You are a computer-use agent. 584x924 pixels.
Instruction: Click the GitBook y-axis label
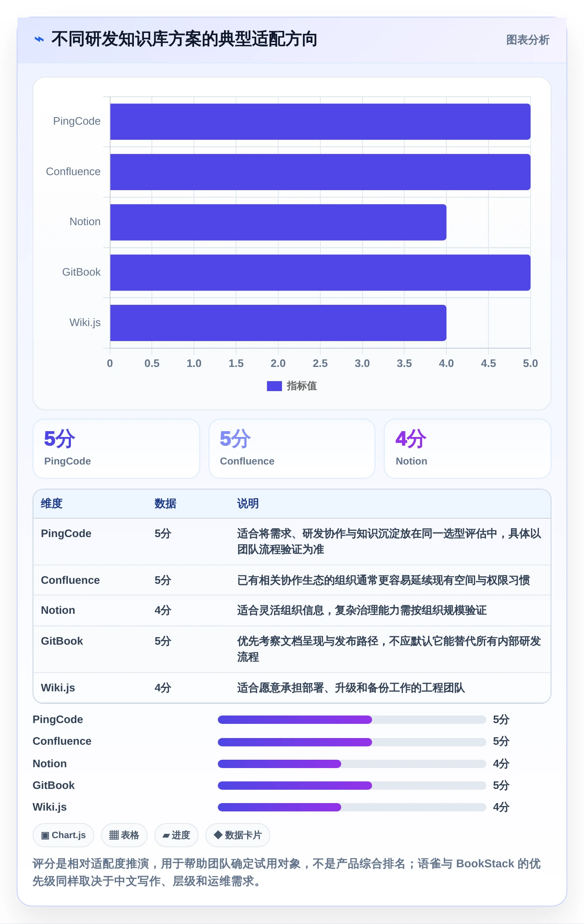[x=81, y=272]
